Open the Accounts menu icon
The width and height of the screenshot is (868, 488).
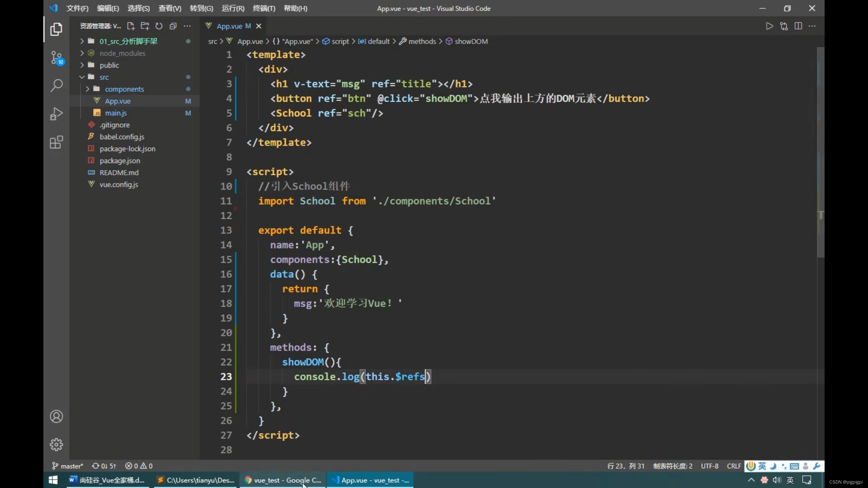(x=56, y=416)
